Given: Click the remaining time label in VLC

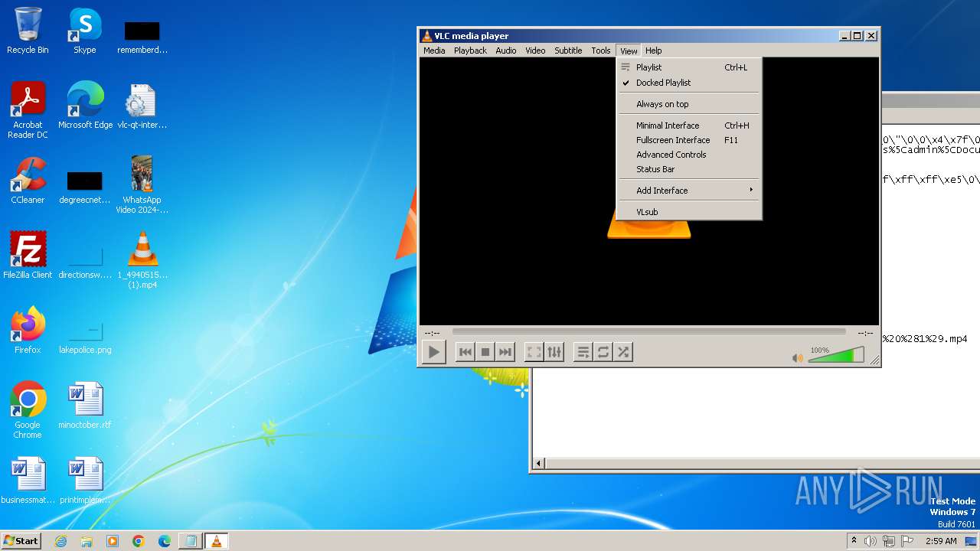Looking at the screenshot, I should [865, 333].
